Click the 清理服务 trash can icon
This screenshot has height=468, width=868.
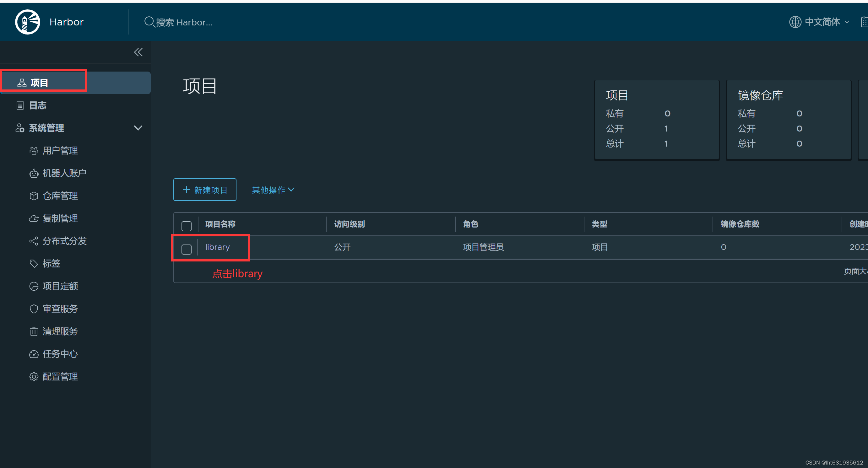point(34,331)
